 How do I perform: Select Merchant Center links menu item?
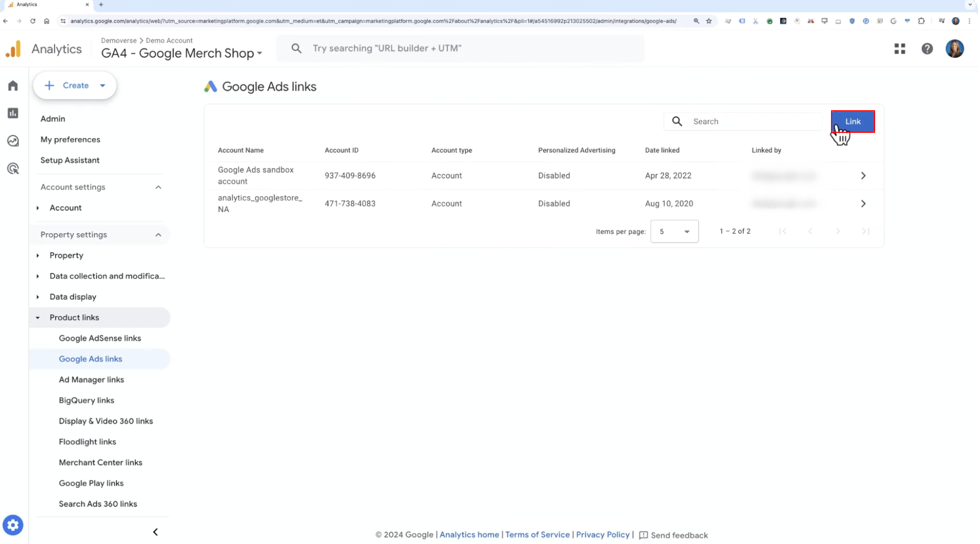click(x=101, y=463)
